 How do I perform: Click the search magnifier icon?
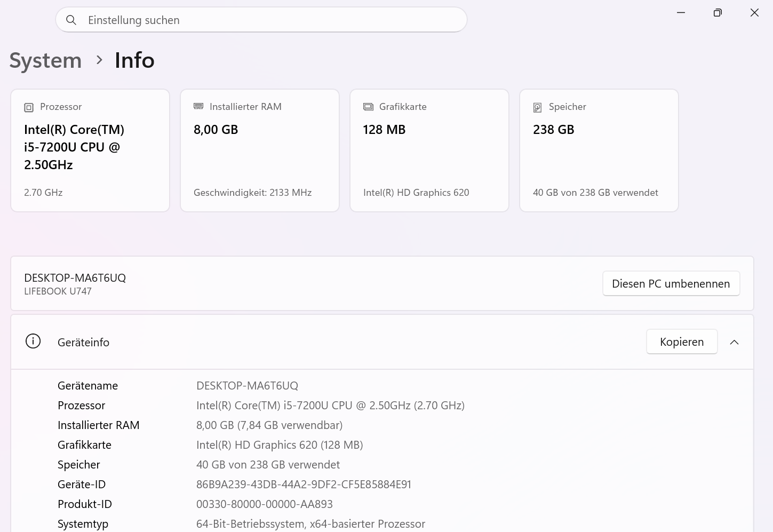tap(71, 20)
